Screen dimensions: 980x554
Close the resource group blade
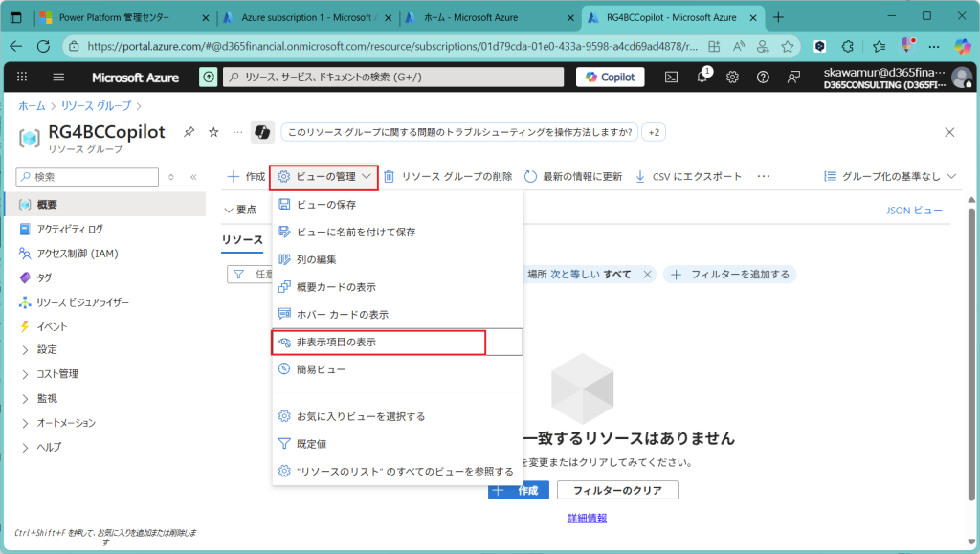click(949, 132)
